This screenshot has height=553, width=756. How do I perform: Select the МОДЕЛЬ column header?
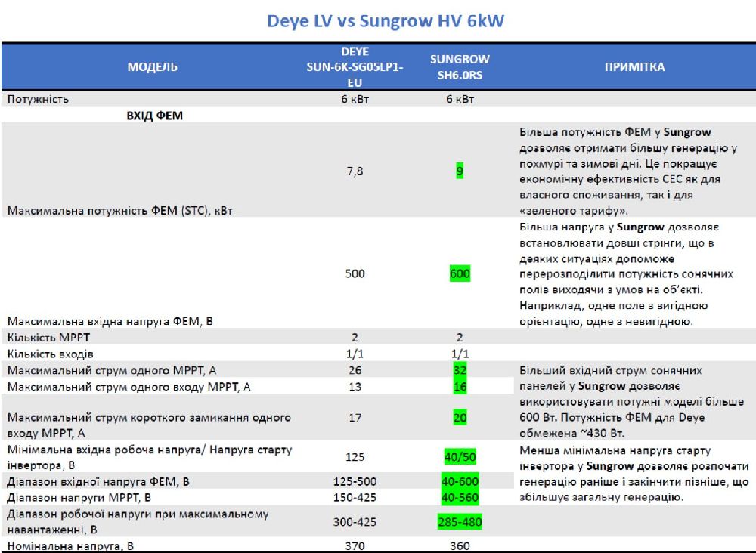click(153, 67)
